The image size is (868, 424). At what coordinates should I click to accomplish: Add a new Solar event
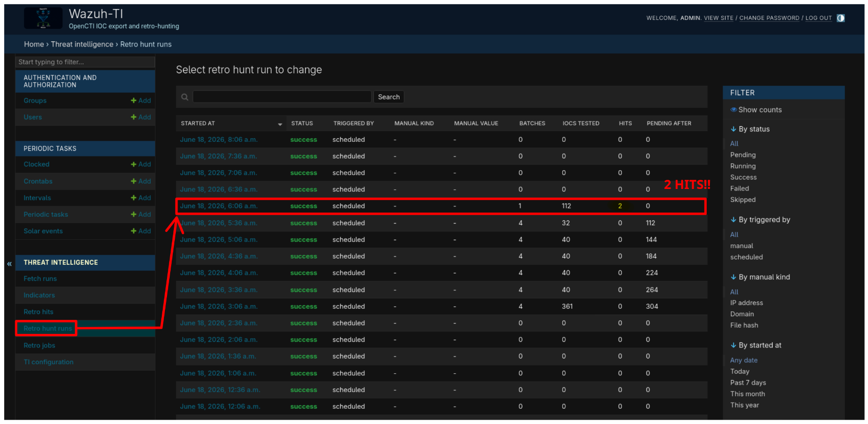point(141,231)
